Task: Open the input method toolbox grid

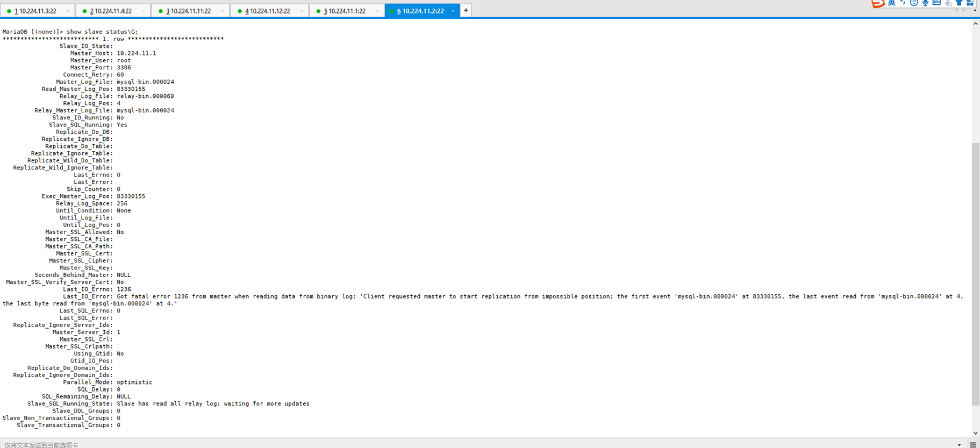Action: [970, 3]
